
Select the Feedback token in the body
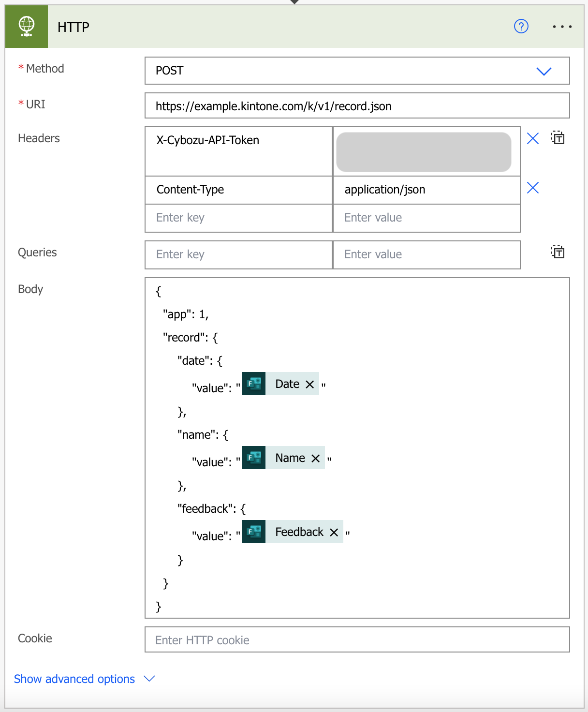(x=293, y=532)
